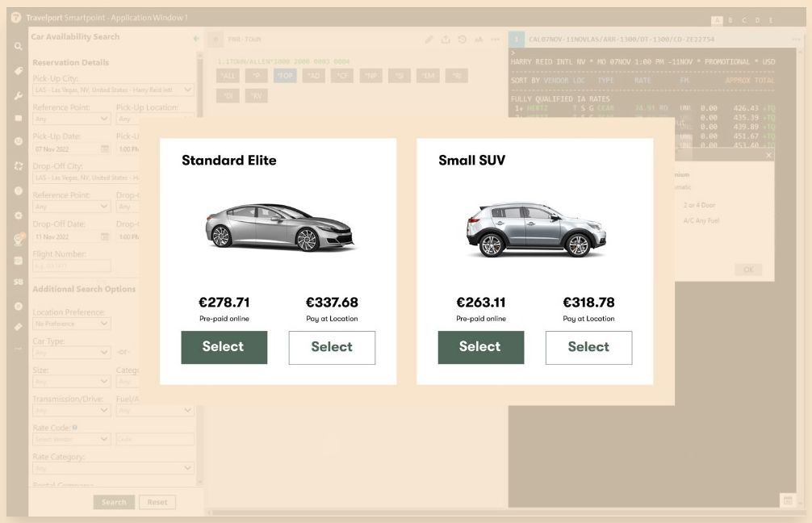Click the 'Standard Elite' card title
This screenshot has height=523, width=812.
click(229, 161)
